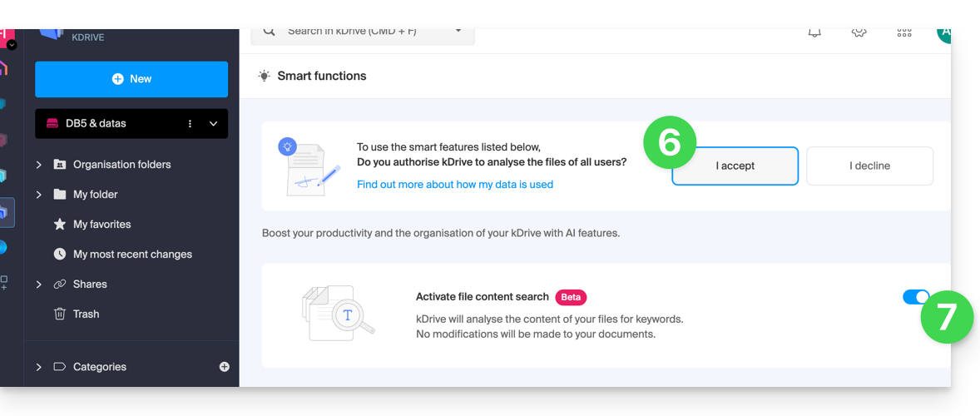Open the DB5 & datas three-dot menu
980x416 pixels.
pyautogui.click(x=190, y=124)
